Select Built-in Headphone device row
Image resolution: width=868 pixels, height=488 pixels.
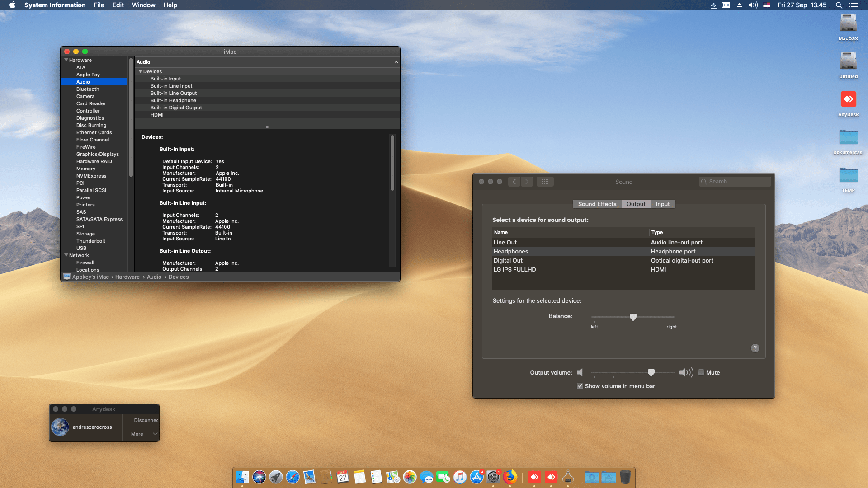(x=267, y=100)
